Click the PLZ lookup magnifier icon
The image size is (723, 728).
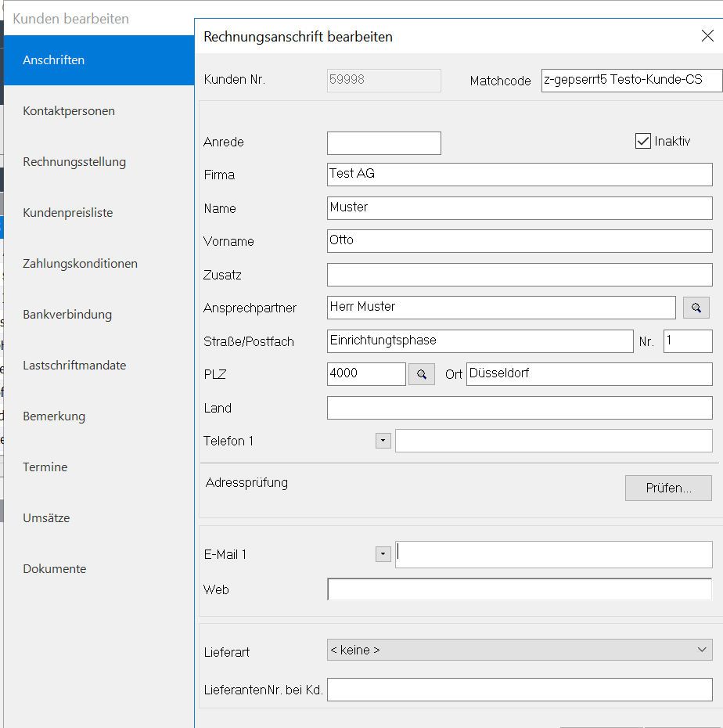(422, 375)
